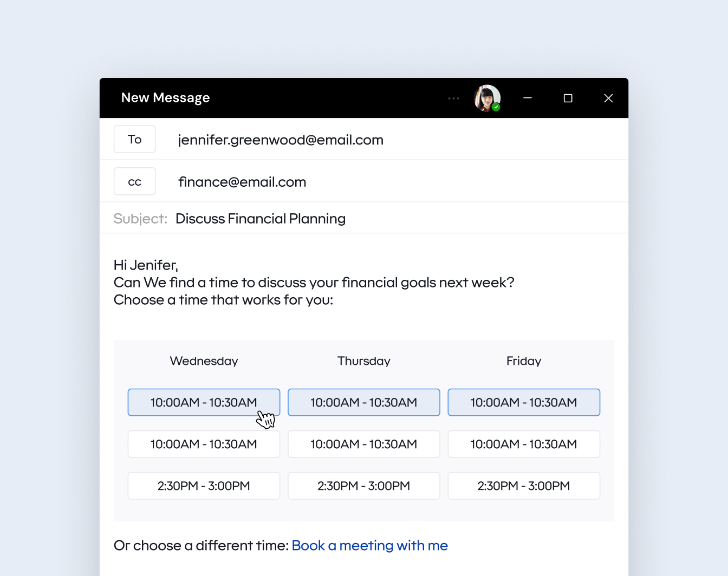728x576 pixels.
Task: Choose the Friday 2:30PM - 3:00PM slot
Action: (523, 486)
